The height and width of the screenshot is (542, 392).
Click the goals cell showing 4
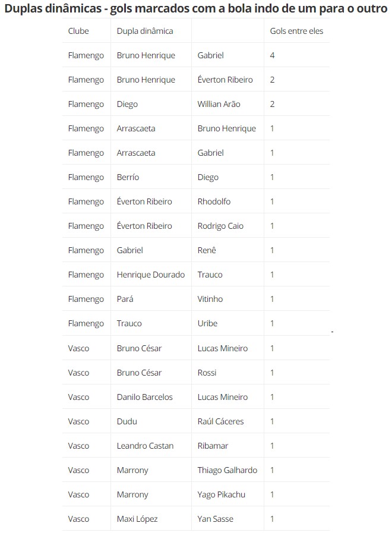(272, 55)
